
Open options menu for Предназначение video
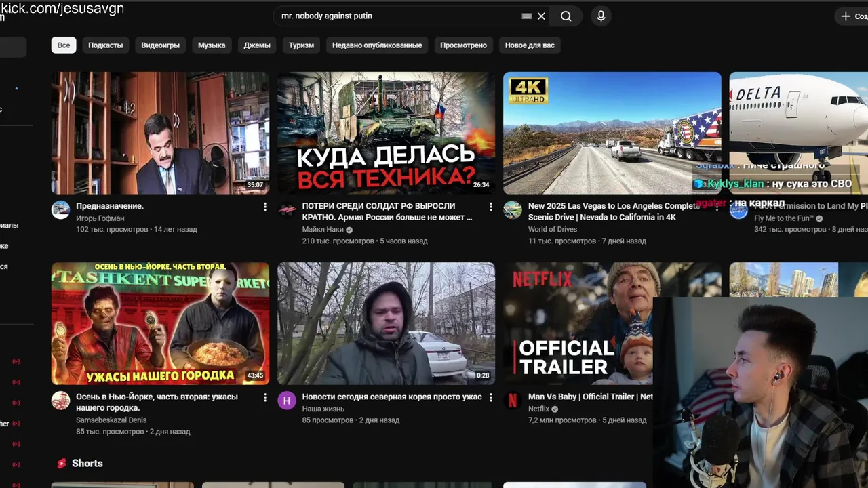pos(265,207)
